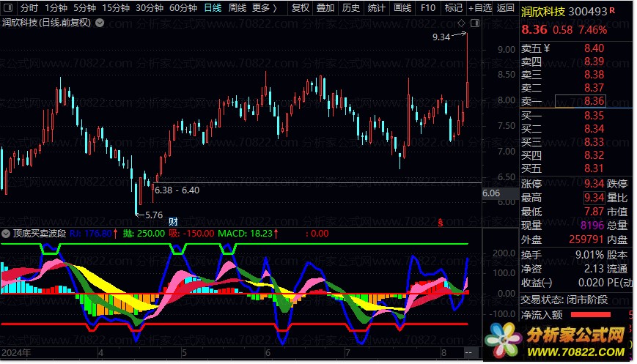
Task: Open 历史 history view
Action: click(x=351, y=8)
